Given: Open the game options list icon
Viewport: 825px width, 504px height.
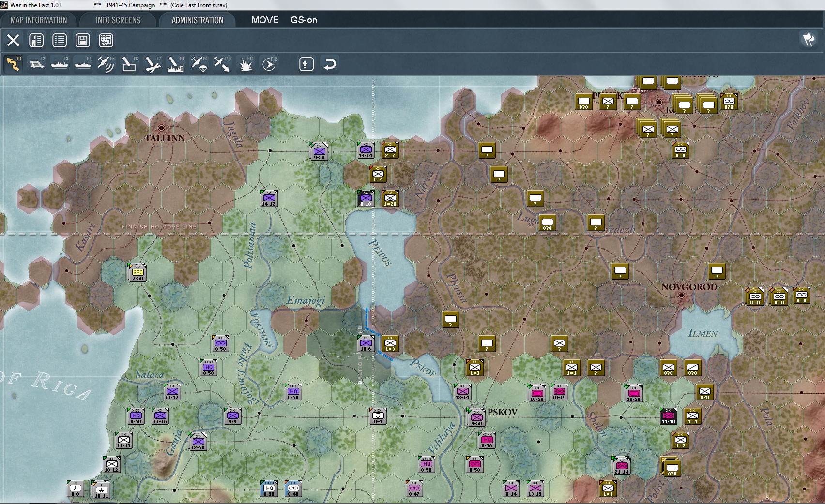Looking at the screenshot, I should (x=60, y=40).
